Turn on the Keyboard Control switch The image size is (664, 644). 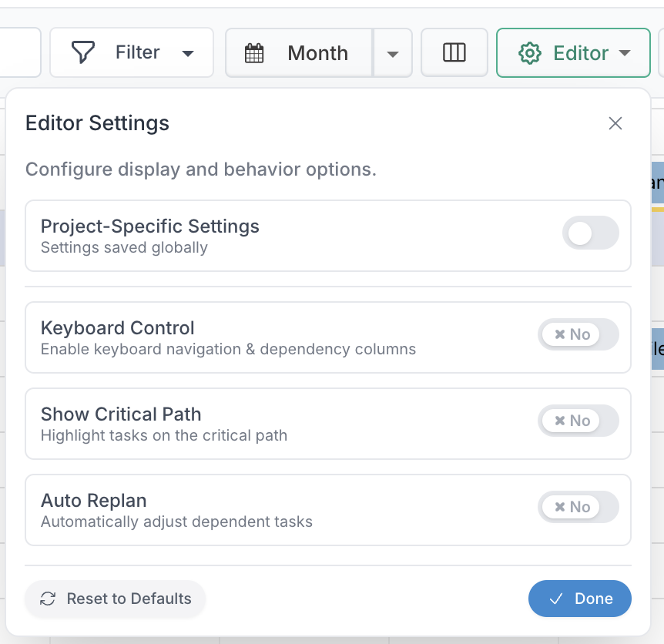[x=578, y=334]
